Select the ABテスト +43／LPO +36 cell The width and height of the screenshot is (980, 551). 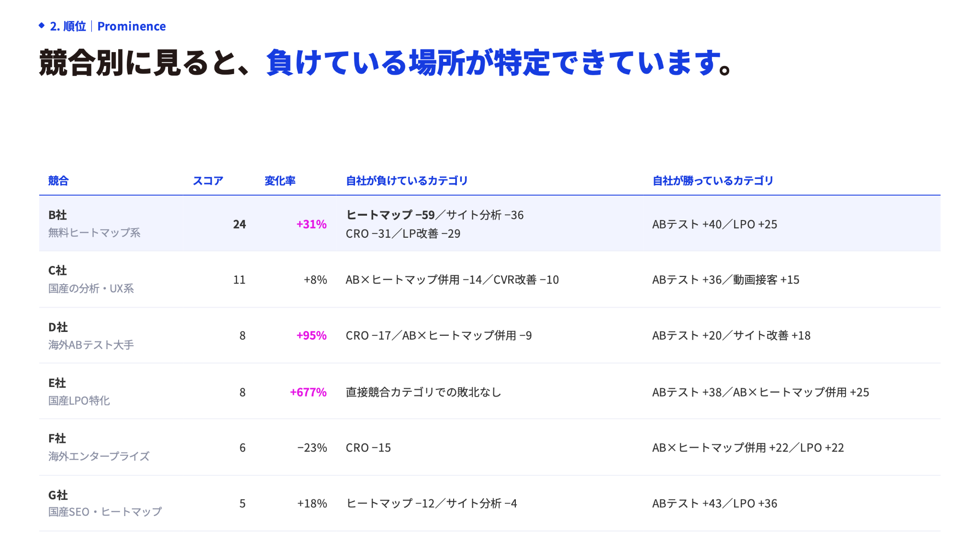point(714,504)
